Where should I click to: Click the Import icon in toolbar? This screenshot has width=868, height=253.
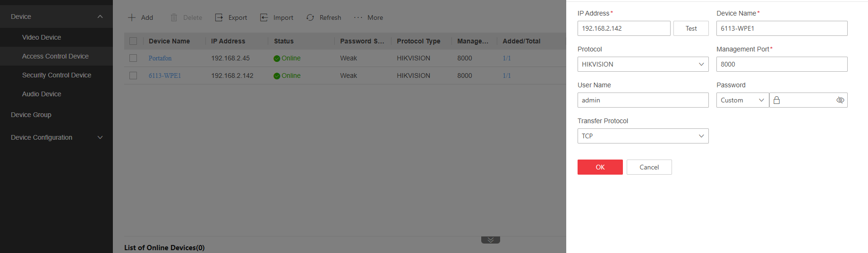tap(264, 17)
